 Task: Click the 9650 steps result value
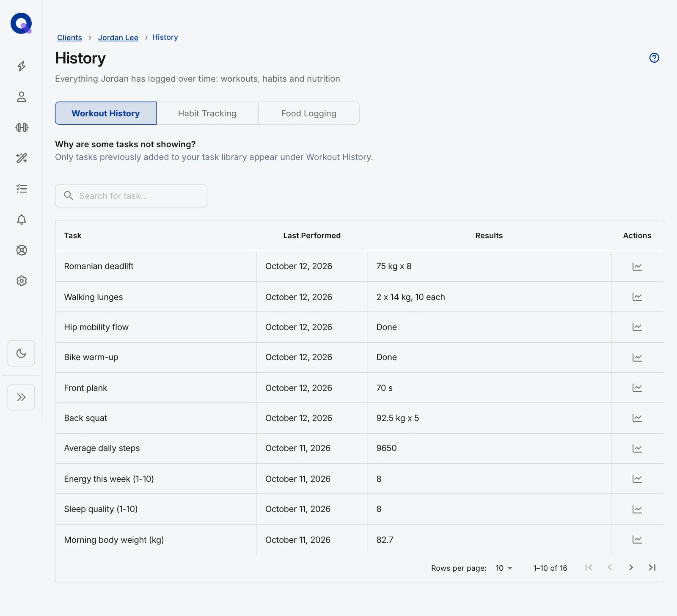387,448
